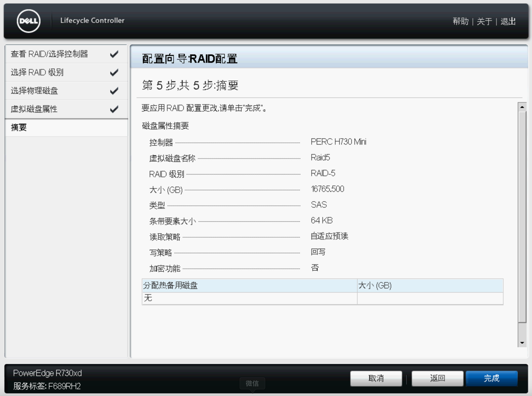Viewport: 532px width, 396px height.
Task: Click the Dell logo icon
Action: tap(29, 21)
